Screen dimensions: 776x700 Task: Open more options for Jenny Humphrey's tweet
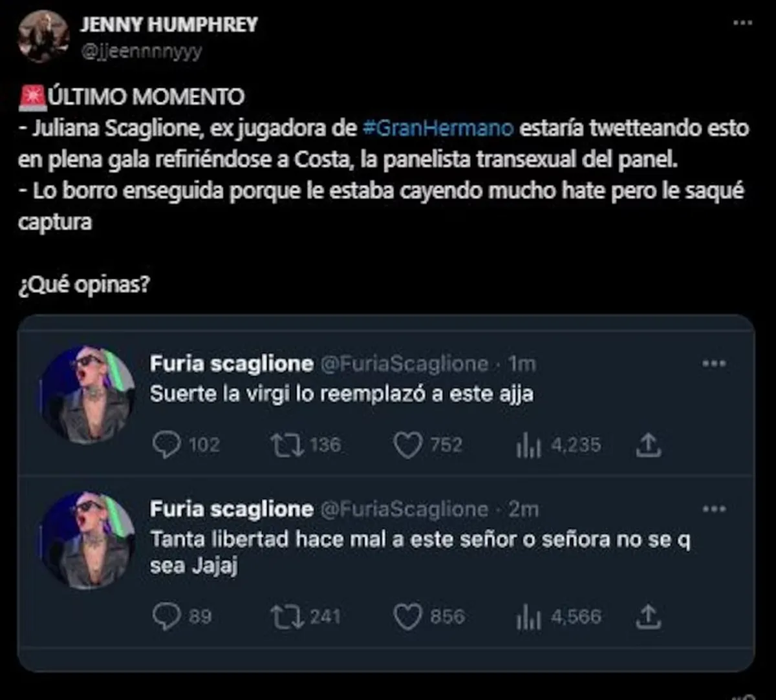point(742,23)
